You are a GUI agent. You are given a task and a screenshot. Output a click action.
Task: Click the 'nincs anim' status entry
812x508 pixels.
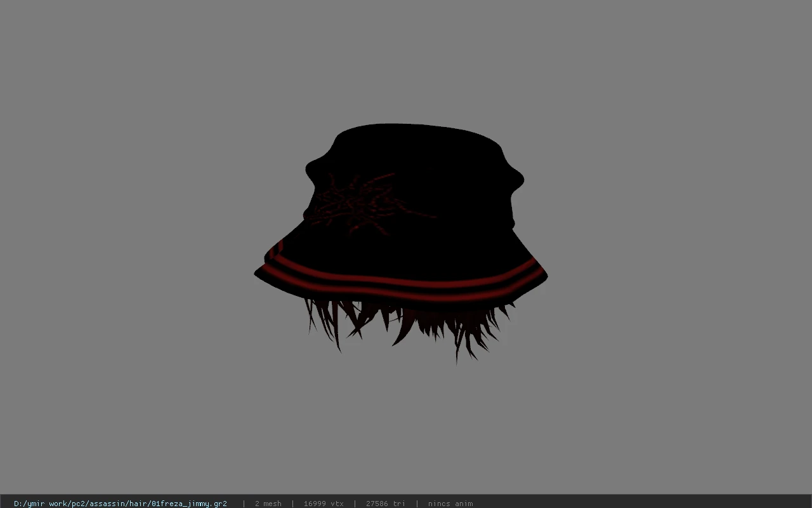click(450, 504)
